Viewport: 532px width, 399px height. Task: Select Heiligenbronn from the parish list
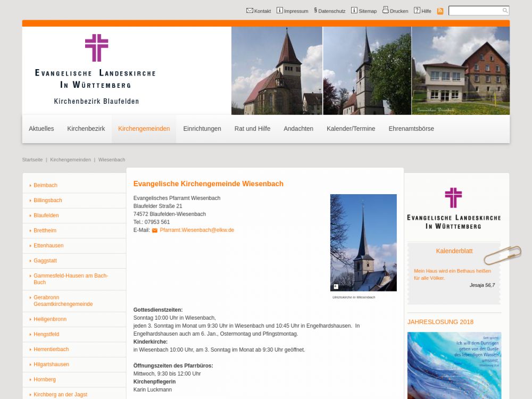click(50, 319)
